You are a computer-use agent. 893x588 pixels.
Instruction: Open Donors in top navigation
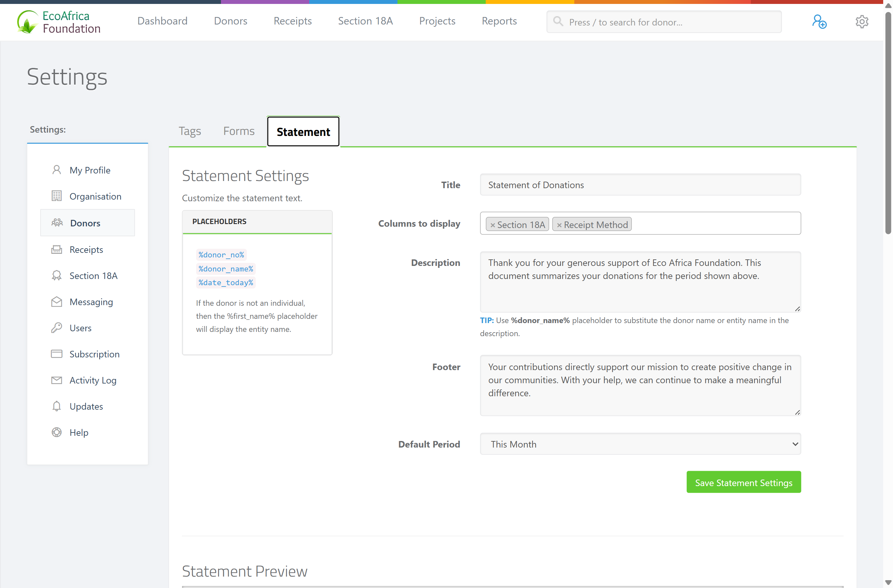point(230,21)
